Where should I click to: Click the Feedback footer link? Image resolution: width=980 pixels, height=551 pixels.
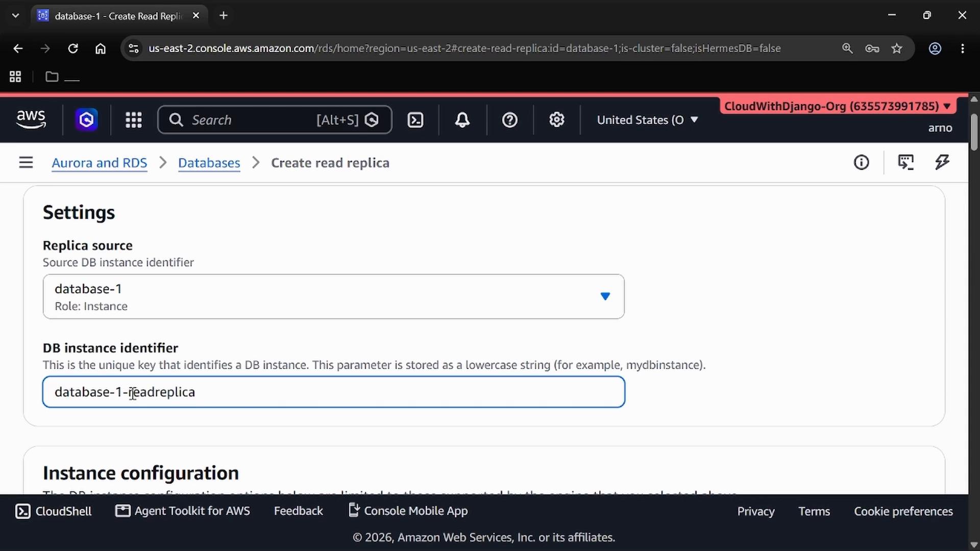(299, 511)
